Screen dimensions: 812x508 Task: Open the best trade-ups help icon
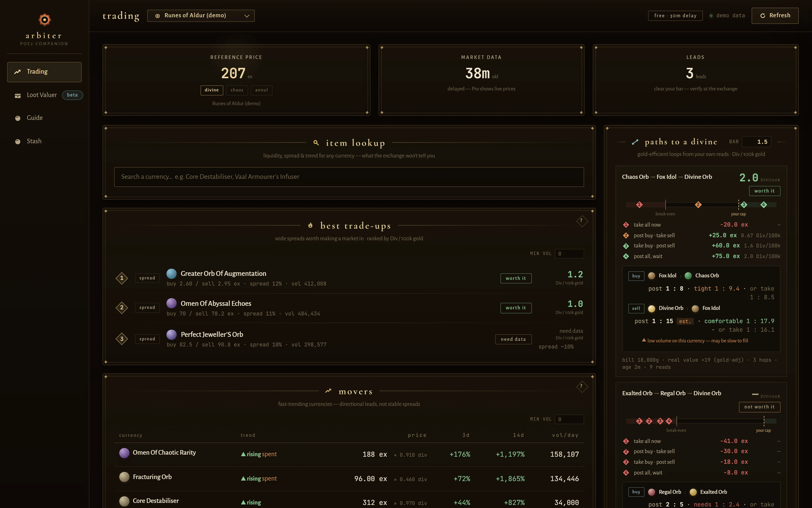[x=582, y=221]
